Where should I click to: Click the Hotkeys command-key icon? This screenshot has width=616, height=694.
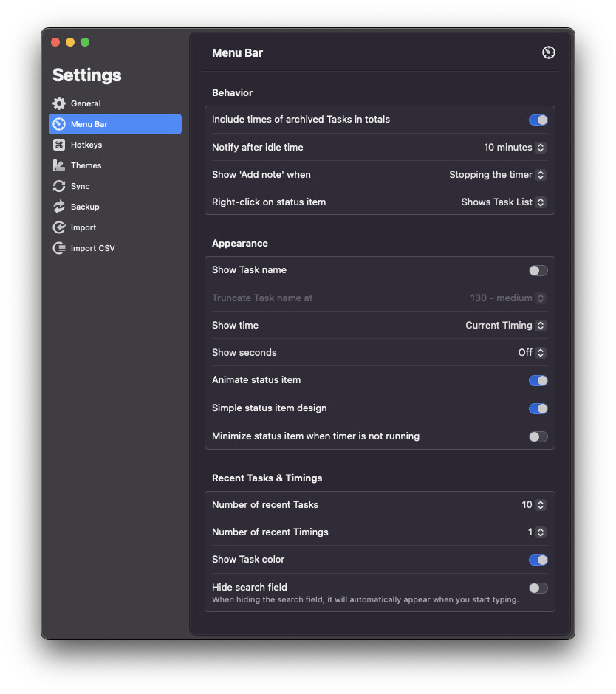tap(59, 145)
